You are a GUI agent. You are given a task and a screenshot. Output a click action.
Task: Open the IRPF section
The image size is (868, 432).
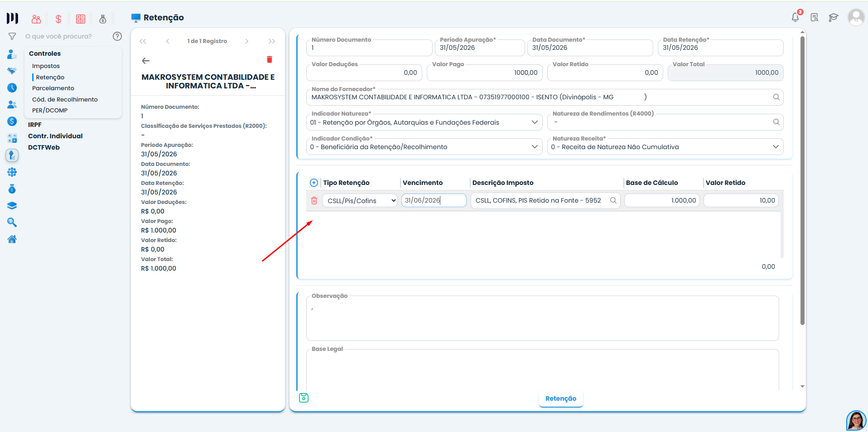coord(34,125)
